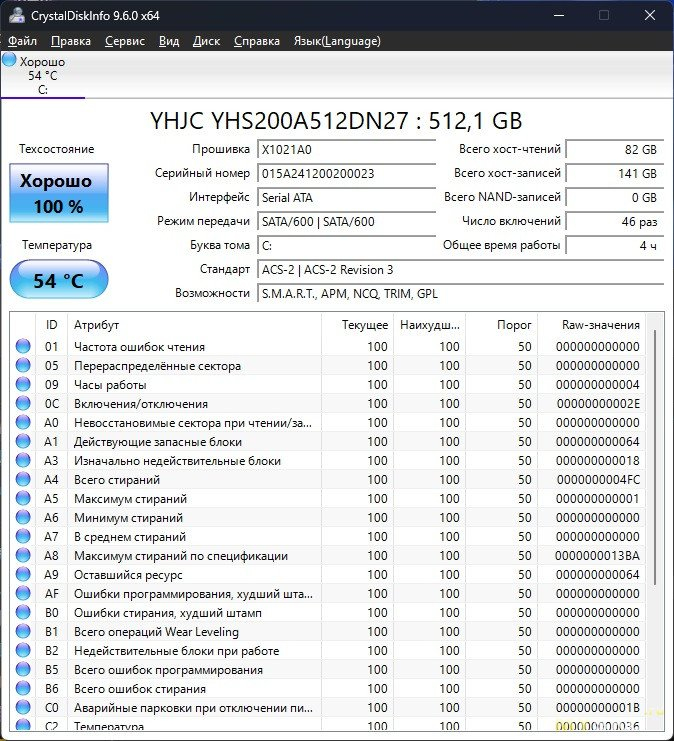Click status orb for A9 Оставшийся ресурс
The width and height of the screenshot is (674, 741).
point(23,575)
